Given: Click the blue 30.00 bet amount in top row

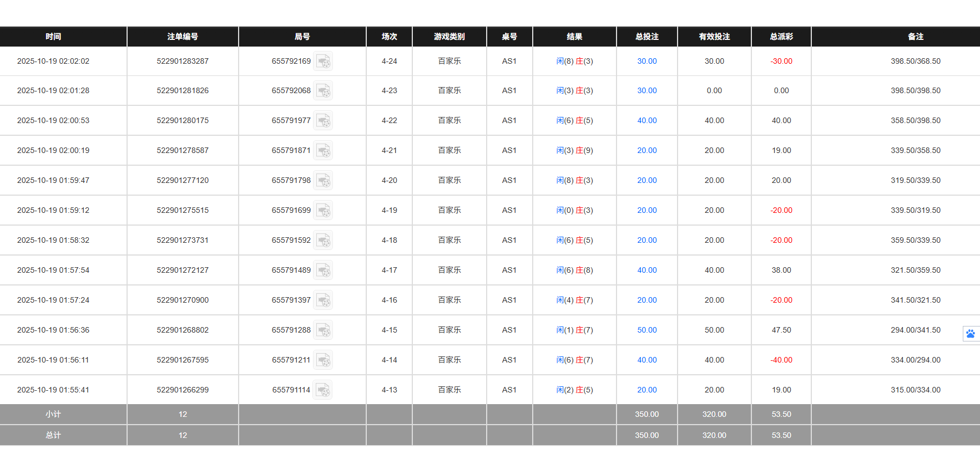Looking at the screenshot, I should (x=646, y=61).
